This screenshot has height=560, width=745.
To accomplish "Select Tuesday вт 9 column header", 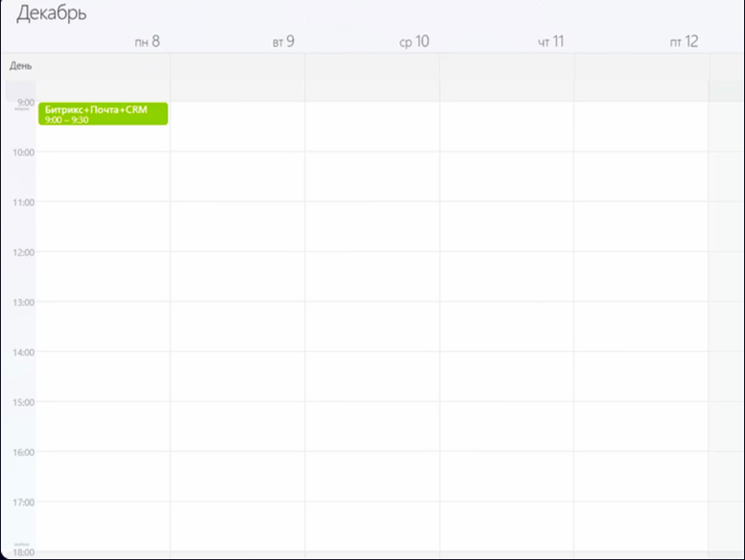I will click(283, 41).
